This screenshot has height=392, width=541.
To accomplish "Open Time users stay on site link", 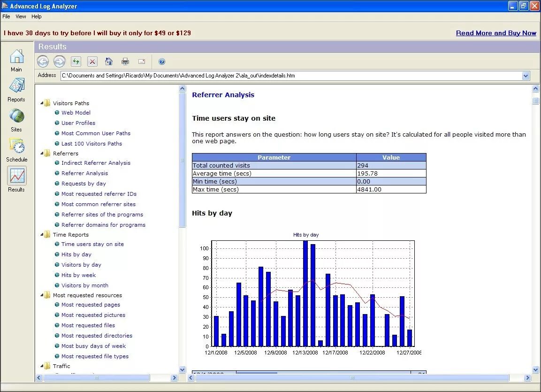I will (x=92, y=244).
